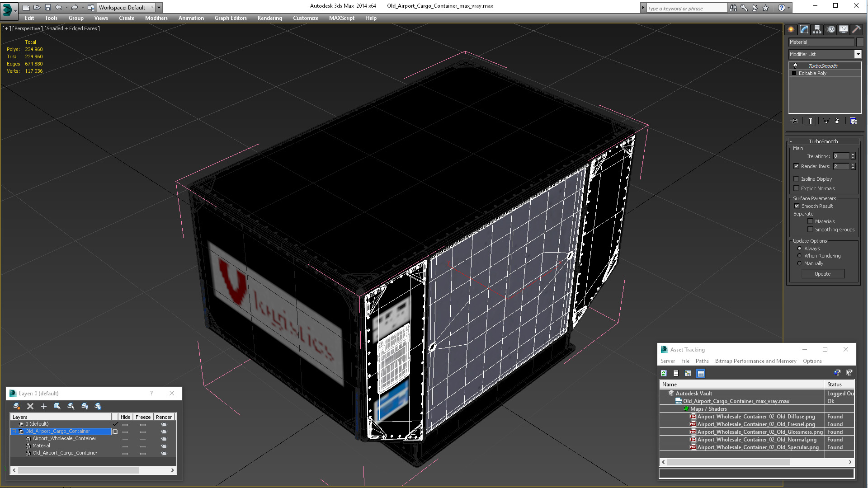This screenshot has width=868, height=488.
Task: Click the Save File floppy icon
Action: tap(48, 7)
